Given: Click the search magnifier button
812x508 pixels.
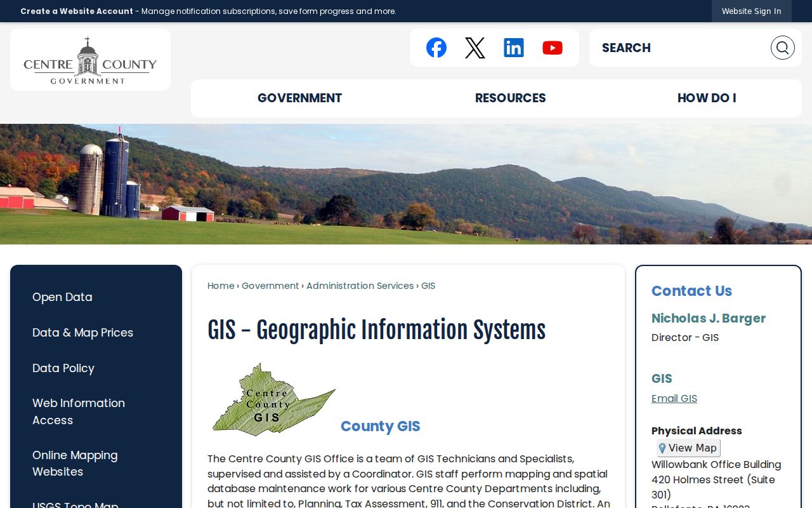Looking at the screenshot, I should coord(782,48).
